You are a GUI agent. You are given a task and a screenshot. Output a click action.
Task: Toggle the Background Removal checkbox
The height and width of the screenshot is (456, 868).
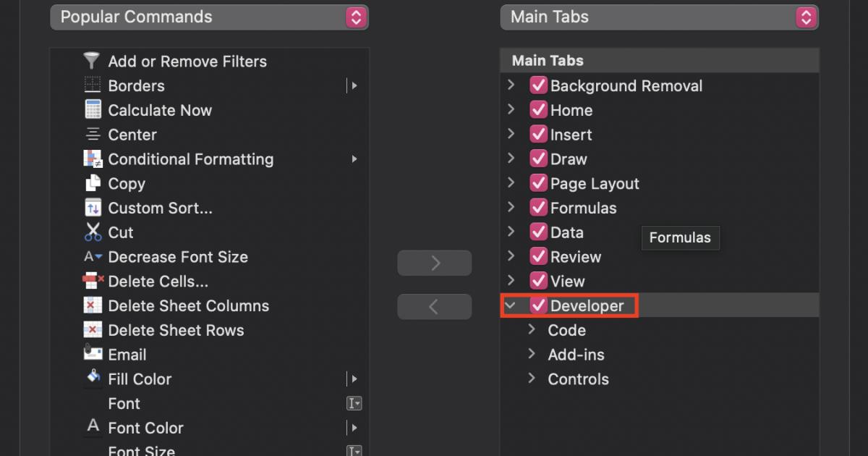538,85
